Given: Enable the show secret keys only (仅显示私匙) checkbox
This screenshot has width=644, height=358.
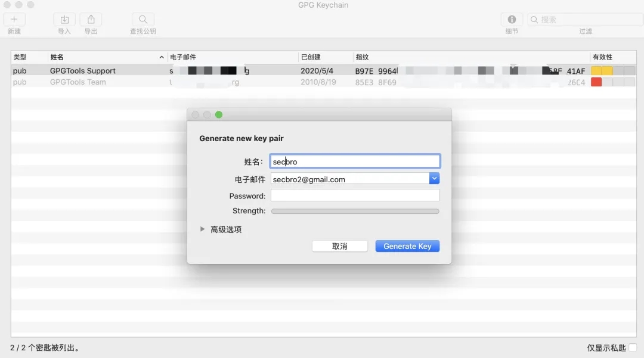Looking at the screenshot, I should (633, 347).
